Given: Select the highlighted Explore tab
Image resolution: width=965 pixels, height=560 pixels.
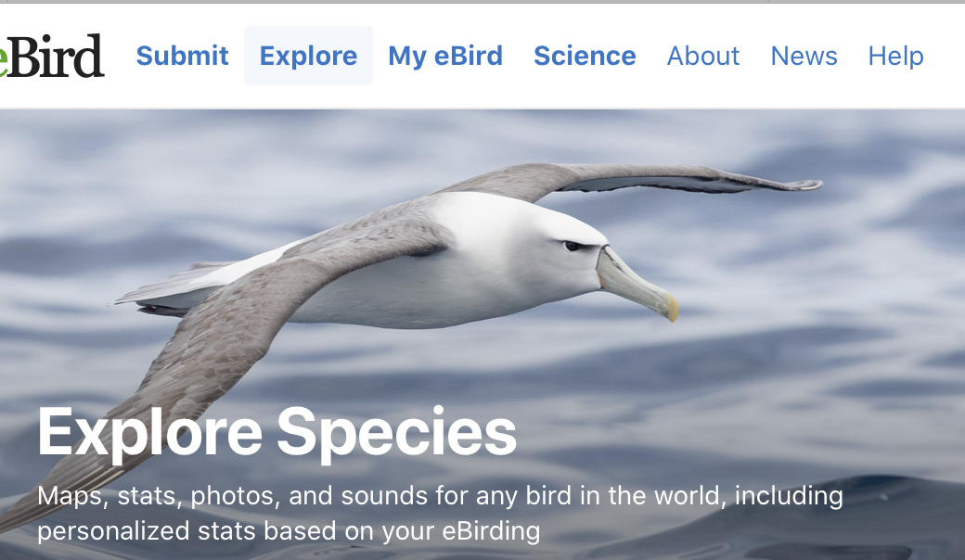Looking at the screenshot, I should (x=308, y=56).
